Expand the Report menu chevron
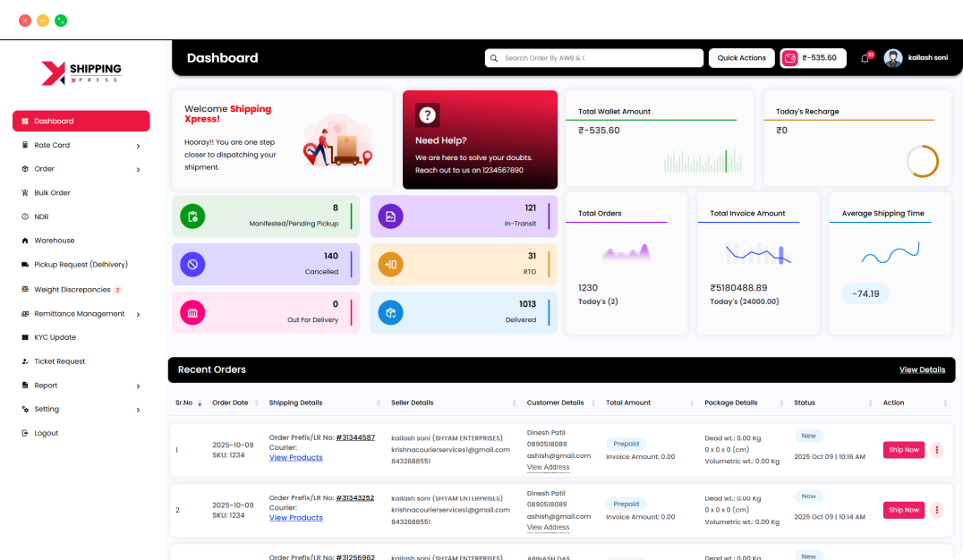This screenshot has height=560, width=963. pyautogui.click(x=138, y=386)
